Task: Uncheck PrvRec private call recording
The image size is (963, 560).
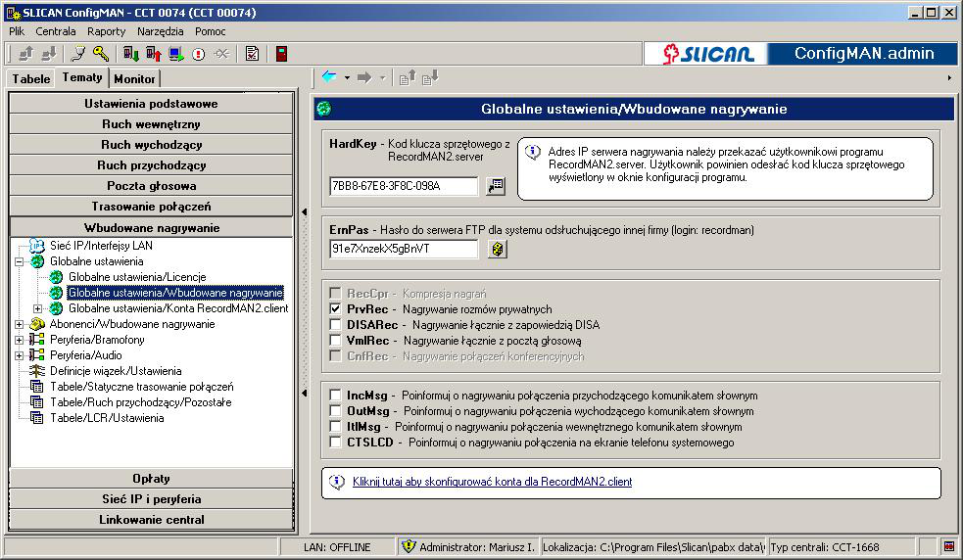Action: (x=335, y=308)
